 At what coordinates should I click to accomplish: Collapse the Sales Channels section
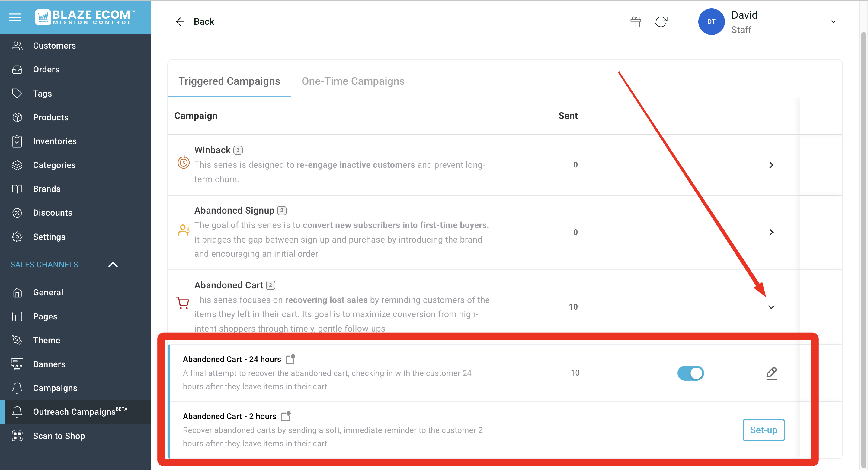(113, 265)
